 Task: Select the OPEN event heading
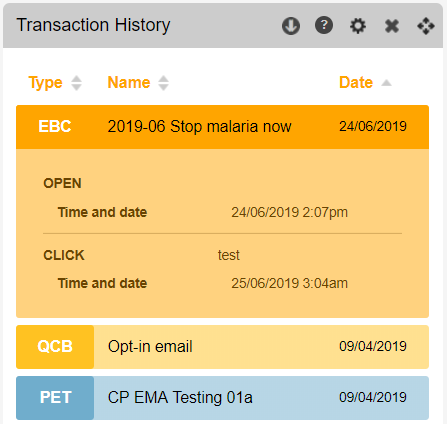click(62, 183)
